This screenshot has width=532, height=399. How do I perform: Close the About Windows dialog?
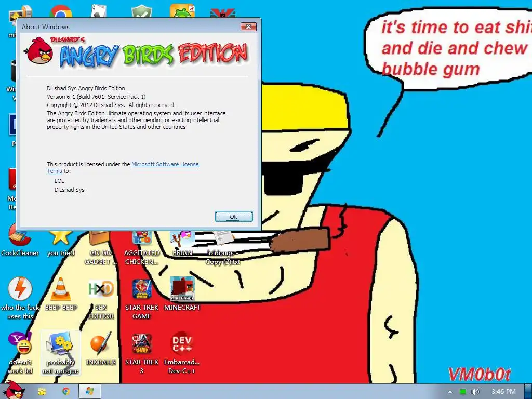248,27
